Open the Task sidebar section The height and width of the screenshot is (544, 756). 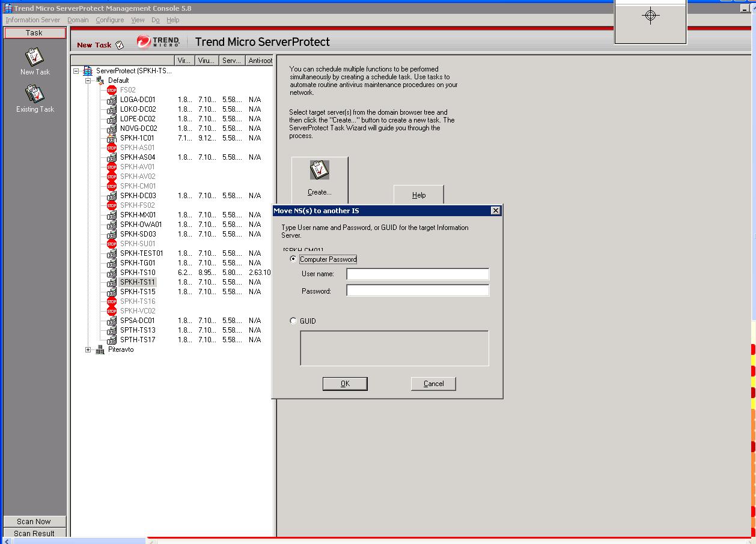click(x=34, y=33)
